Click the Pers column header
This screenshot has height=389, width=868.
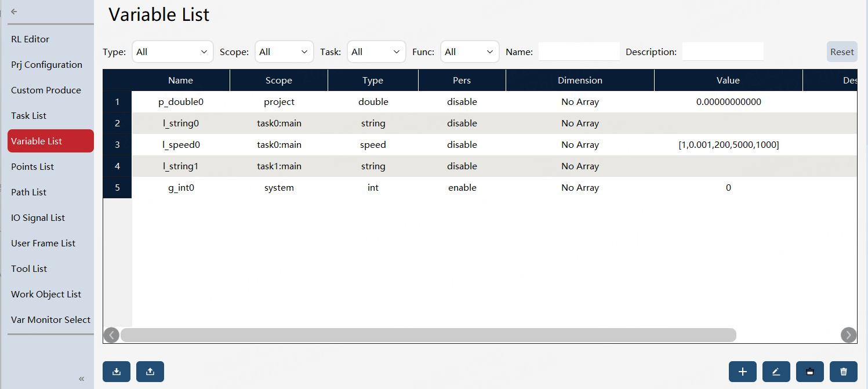pyautogui.click(x=462, y=81)
